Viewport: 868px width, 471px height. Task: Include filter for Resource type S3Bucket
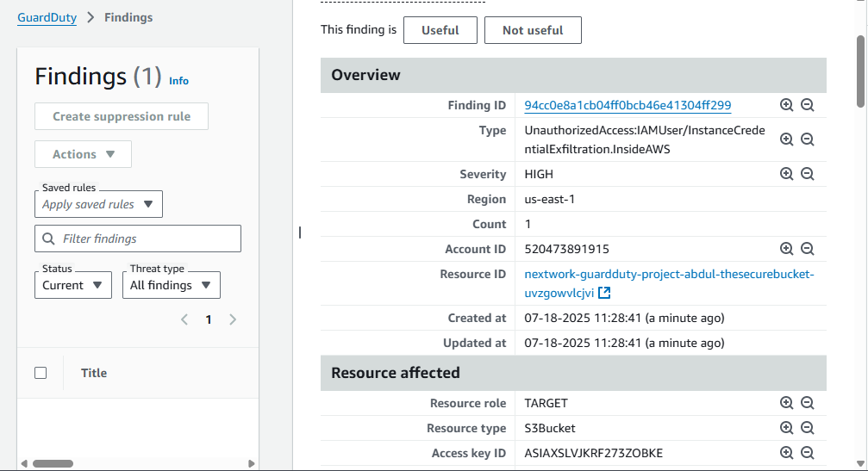[786, 428]
